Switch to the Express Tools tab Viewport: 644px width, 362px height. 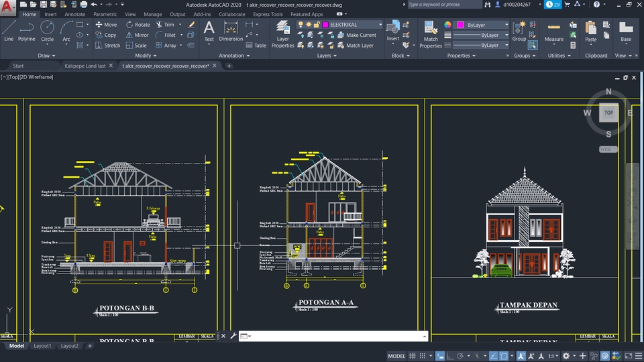tap(268, 14)
